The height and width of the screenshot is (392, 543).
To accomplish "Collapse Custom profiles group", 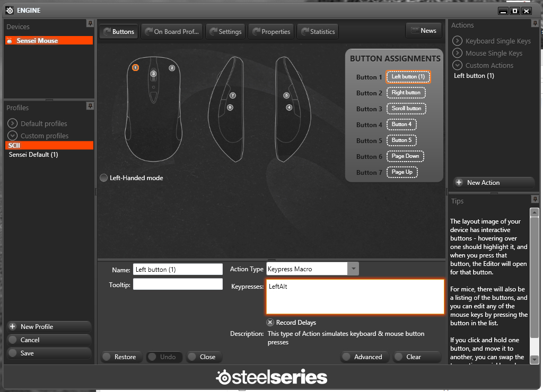I will tap(13, 136).
